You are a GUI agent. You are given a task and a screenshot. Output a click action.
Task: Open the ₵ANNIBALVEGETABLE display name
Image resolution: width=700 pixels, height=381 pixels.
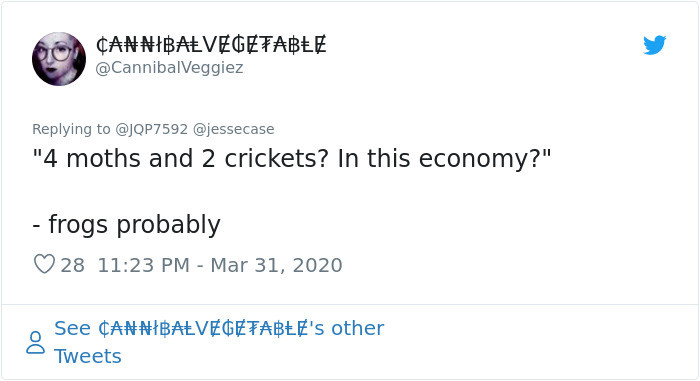211,45
